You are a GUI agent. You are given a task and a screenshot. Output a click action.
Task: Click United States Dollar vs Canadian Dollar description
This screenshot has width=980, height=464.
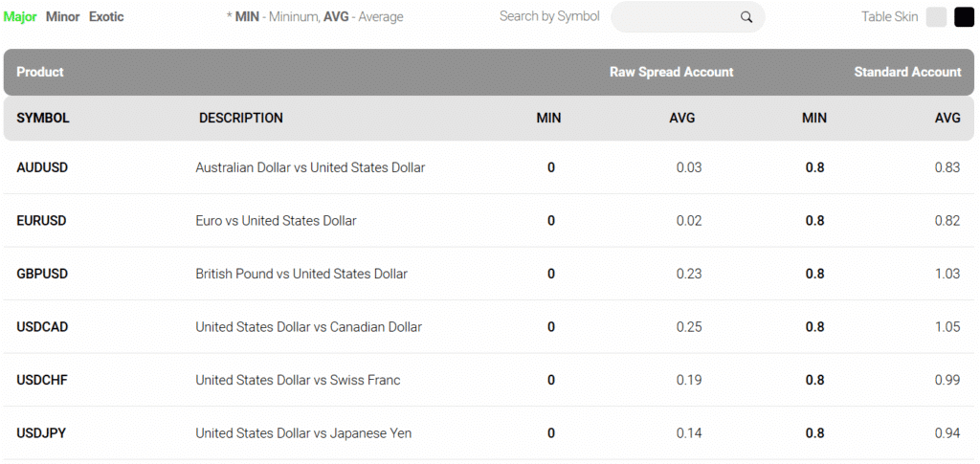click(x=309, y=326)
